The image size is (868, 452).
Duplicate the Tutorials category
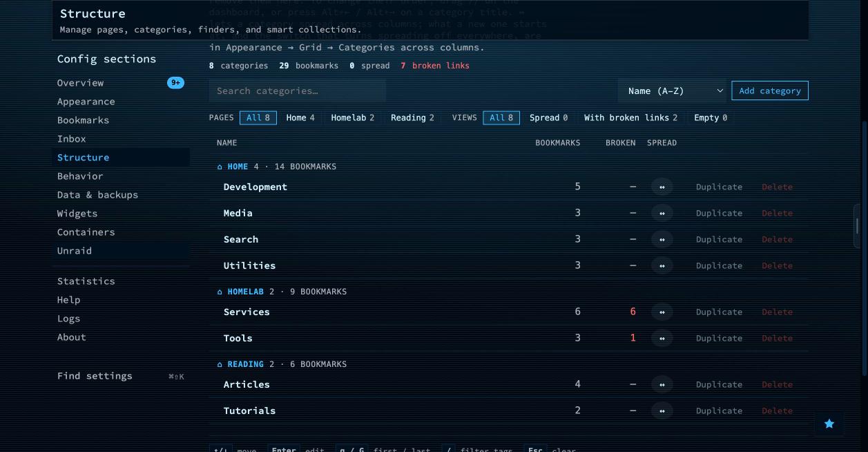719,411
